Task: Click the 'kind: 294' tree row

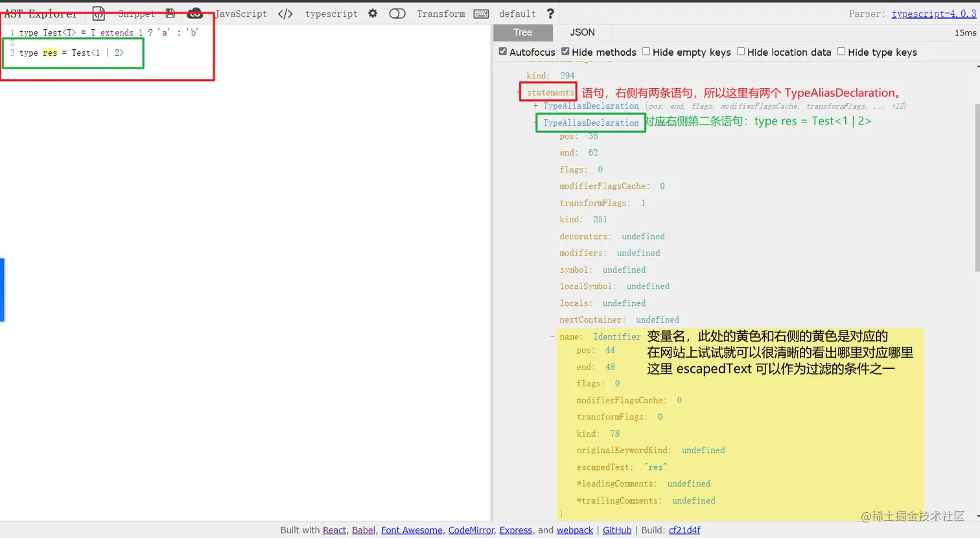Action: (550, 75)
